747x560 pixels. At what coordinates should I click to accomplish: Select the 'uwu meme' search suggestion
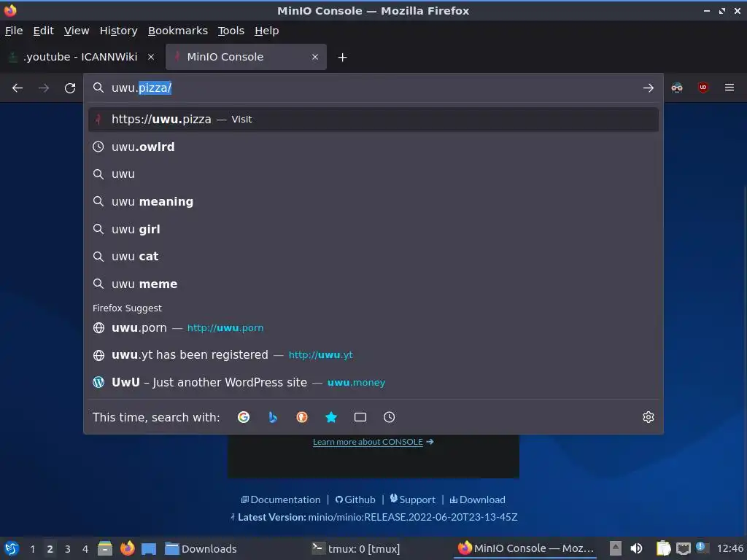pyautogui.click(x=373, y=284)
